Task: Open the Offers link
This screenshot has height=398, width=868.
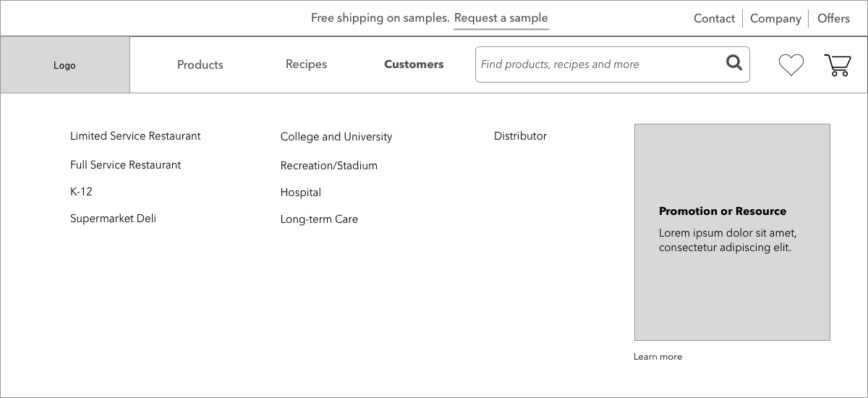Action: coord(833,19)
